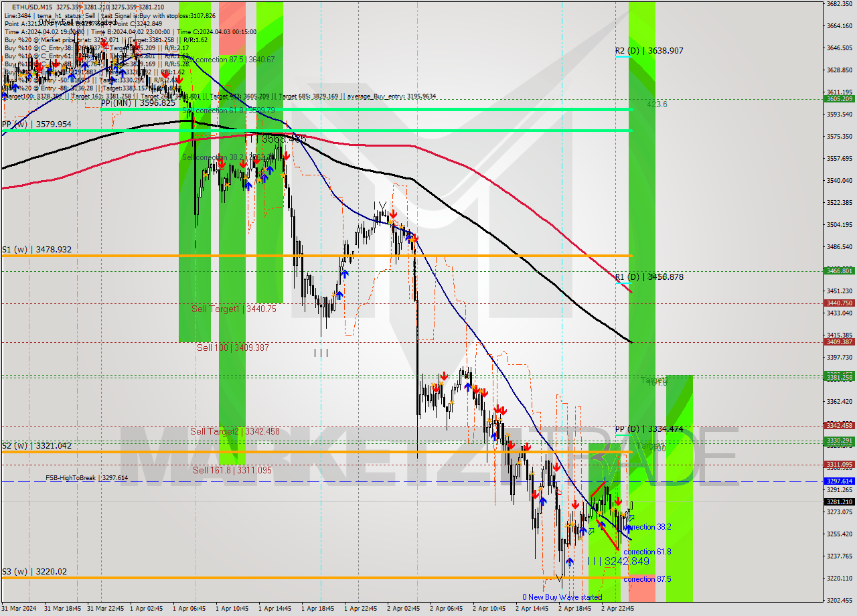The height and width of the screenshot is (616, 857).
Task: Click the Sell Target2 | 3342.458 label
Action: (234, 432)
